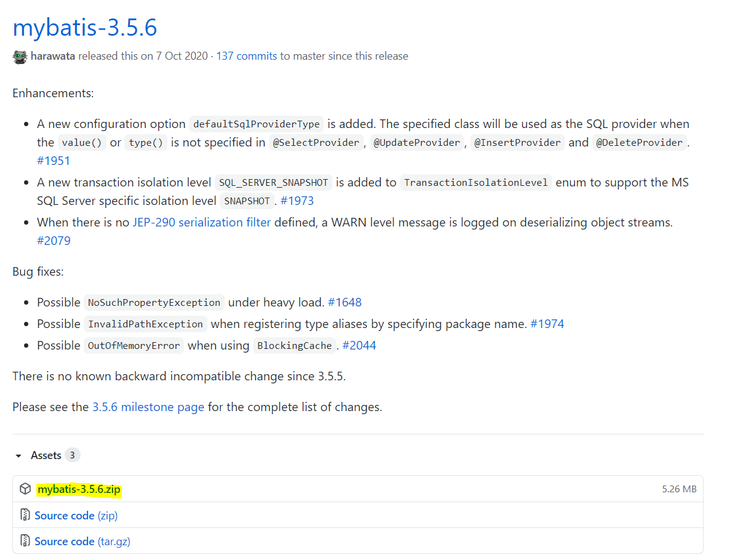Click the NoSuchPropertyException code text

tap(155, 303)
